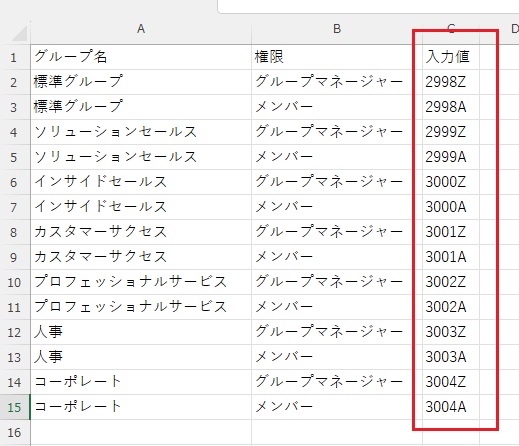The height and width of the screenshot is (446, 519).
Task: Click the グループ名 header cell
Action: (x=141, y=57)
